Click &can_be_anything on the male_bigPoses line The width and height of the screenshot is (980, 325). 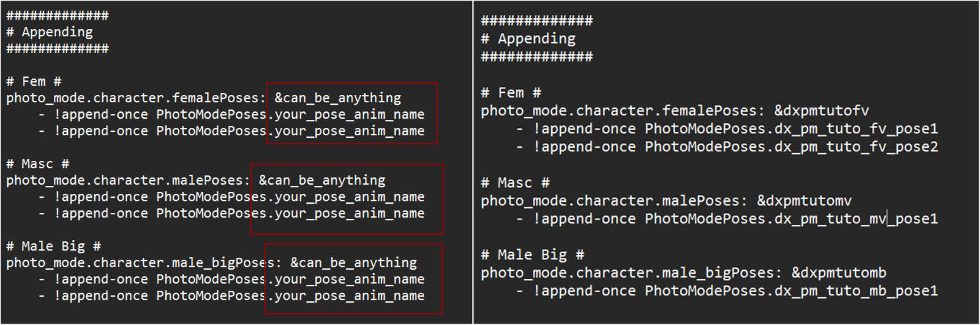point(354,262)
